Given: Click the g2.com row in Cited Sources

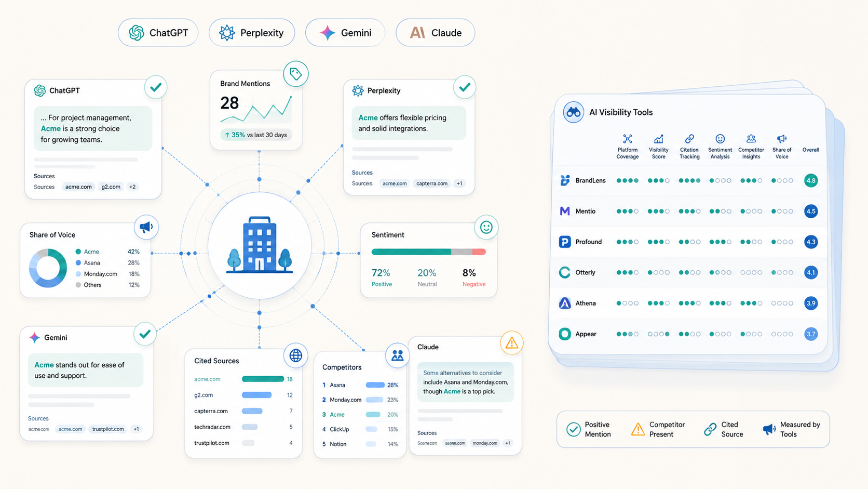Looking at the screenshot, I should click(243, 395).
